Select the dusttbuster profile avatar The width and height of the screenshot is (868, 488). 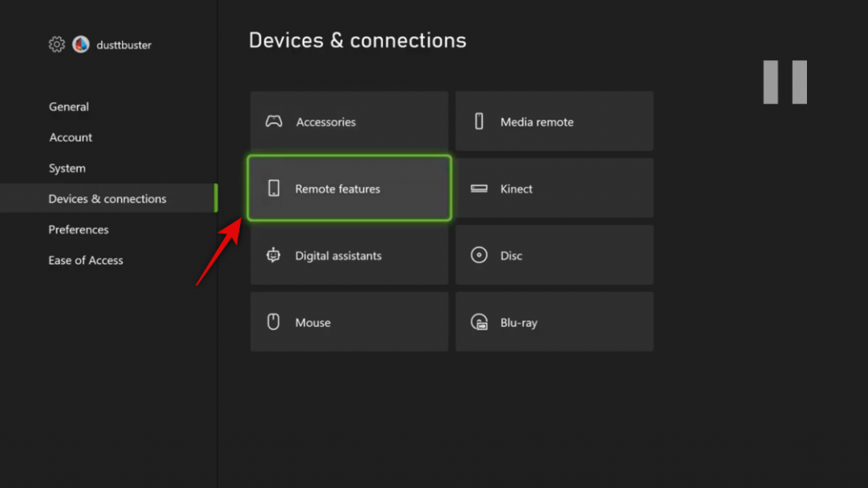pyautogui.click(x=81, y=44)
